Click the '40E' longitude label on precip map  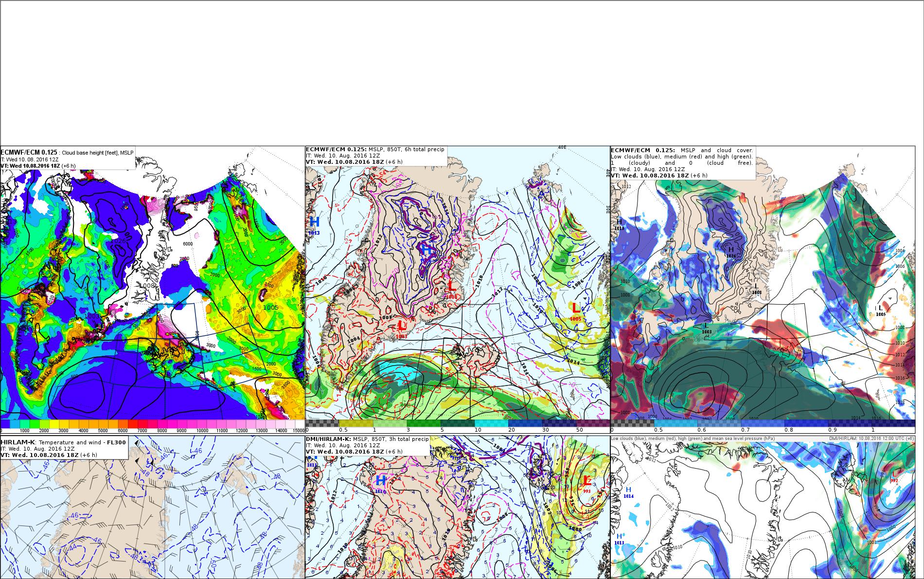point(562,147)
